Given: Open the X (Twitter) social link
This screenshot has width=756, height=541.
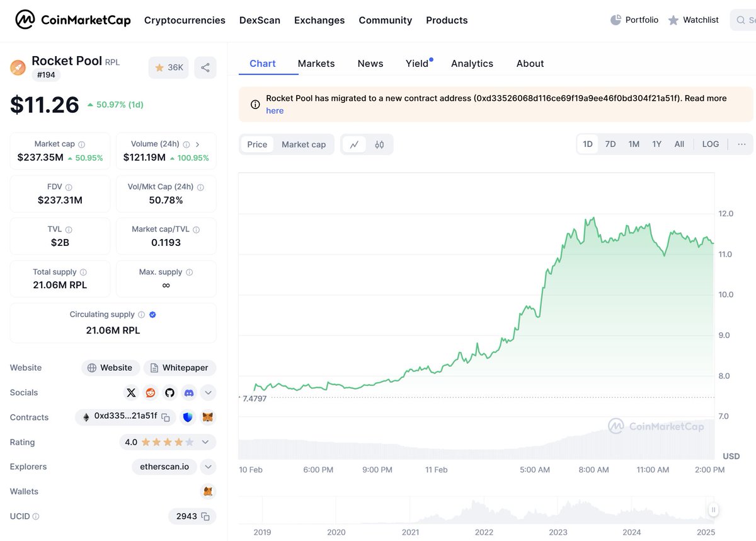Looking at the screenshot, I should pyautogui.click(x=131, y=393).
